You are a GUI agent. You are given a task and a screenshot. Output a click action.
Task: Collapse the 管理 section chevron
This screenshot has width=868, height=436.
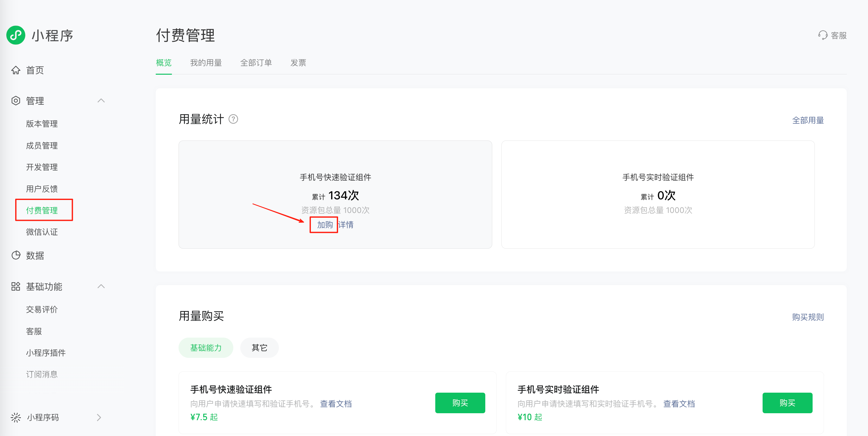tap(101, 101)
